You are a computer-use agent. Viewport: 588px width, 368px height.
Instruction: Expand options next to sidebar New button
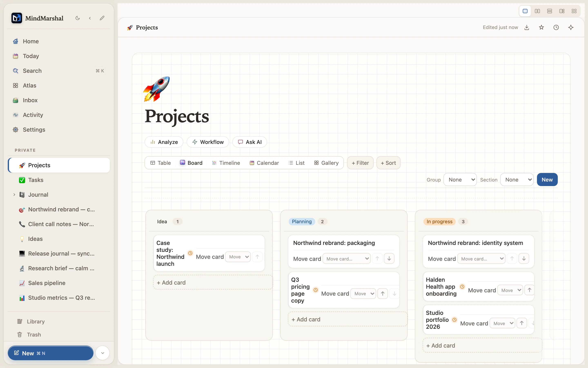point(102,353)
